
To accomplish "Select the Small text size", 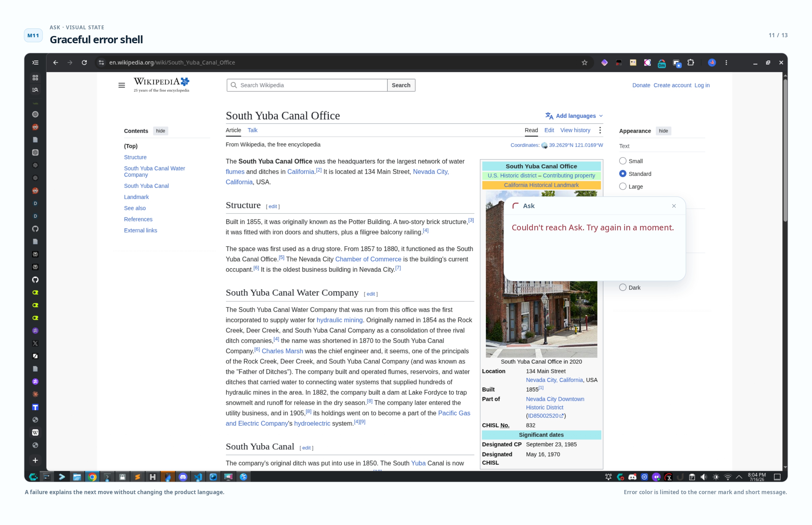I will point(623,161).
